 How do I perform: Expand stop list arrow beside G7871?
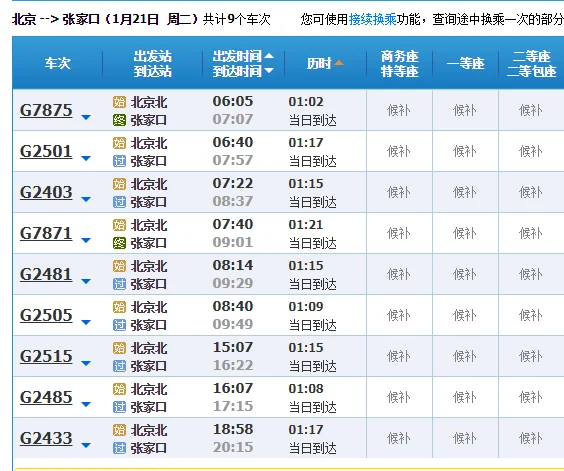(86, 240)
